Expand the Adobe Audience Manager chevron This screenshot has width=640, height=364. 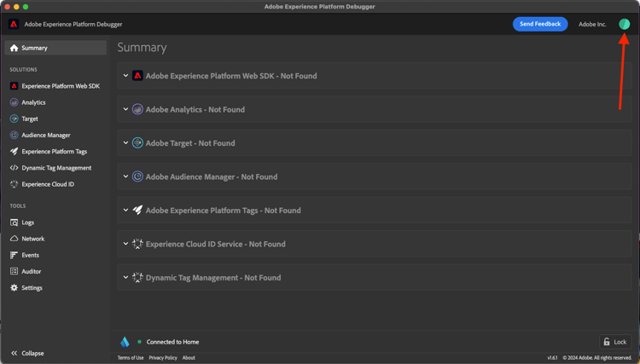125,176
